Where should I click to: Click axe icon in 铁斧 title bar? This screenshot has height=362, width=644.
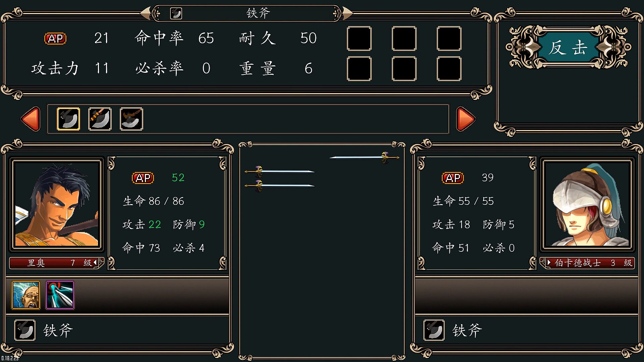176,13
